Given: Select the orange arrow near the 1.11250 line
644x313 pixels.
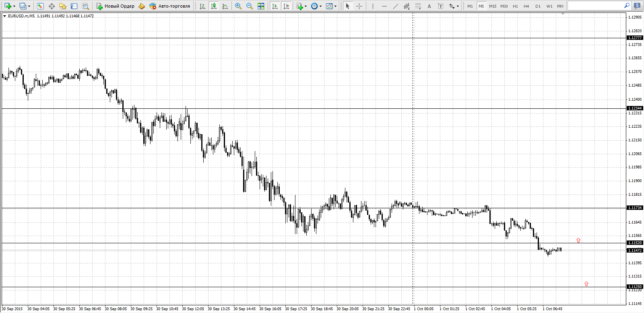Looking at the screenshot, I should (586, 284).
